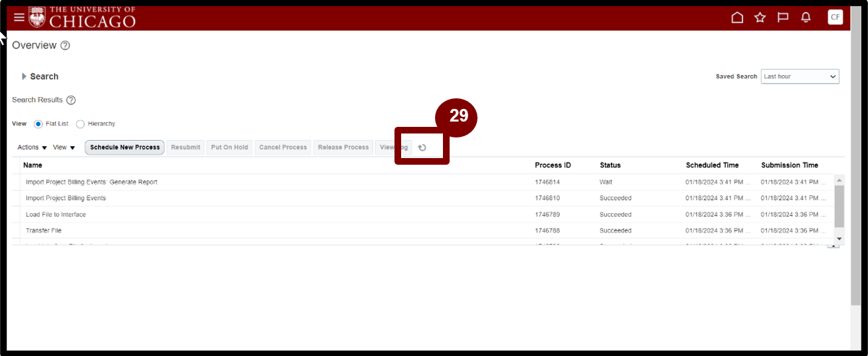Click Succeeded status for process 1746810
Viewport: 868px width, 356px height.
pyautogui.click(x=616, y=198)
